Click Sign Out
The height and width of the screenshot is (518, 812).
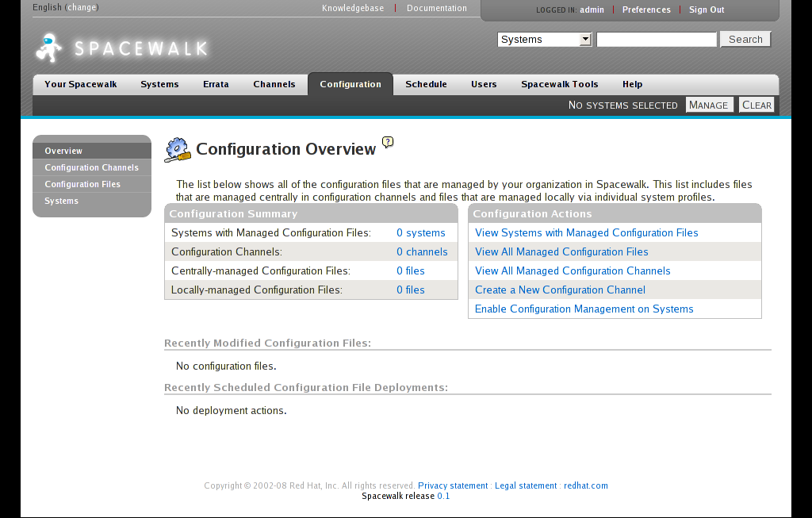707,10
